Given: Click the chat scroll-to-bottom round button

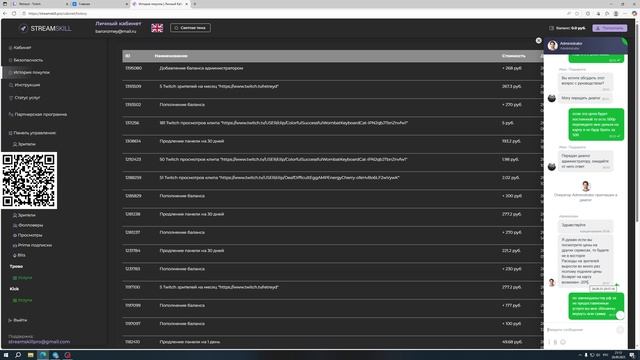Looking at the screenshot, I should click(620, 315).
